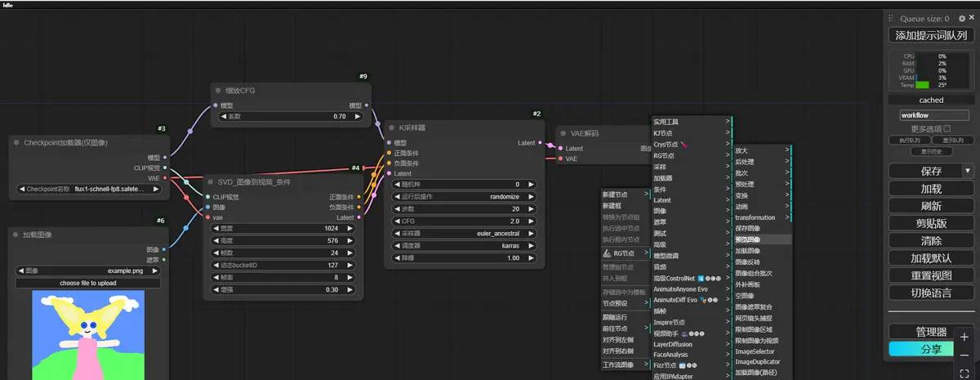
Task: Click the zoom out minus icon
Action: coord(964,355)
